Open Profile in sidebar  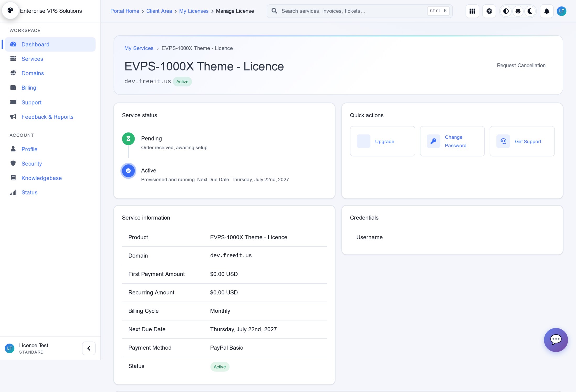tap(50, 149)
